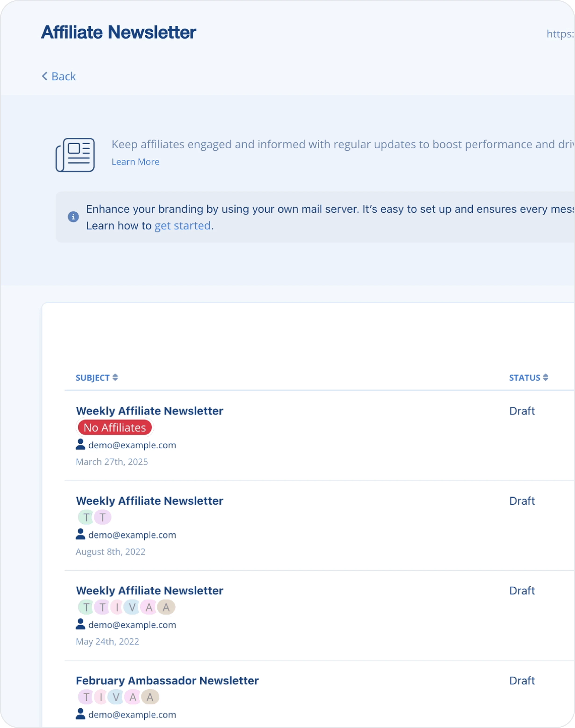Image resolution: width=575 pixels, height=728 pixels.
Task: Click the March 27th, 2025 date
Action: tap(112, 462)
